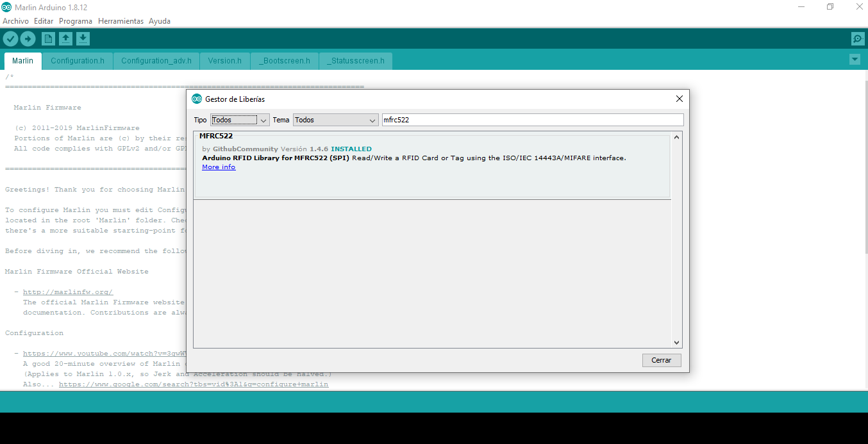
Task: Close the Gestor de Liberías dialog
Action: 680,99
